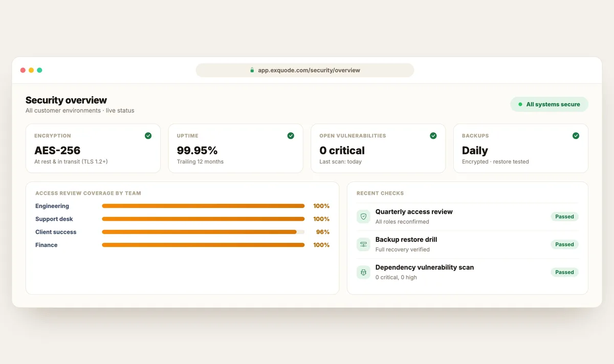This screenshot has height=364, width=614.
Task: Click Passed badge for Quarterly access review
Action: pos(564,217)
